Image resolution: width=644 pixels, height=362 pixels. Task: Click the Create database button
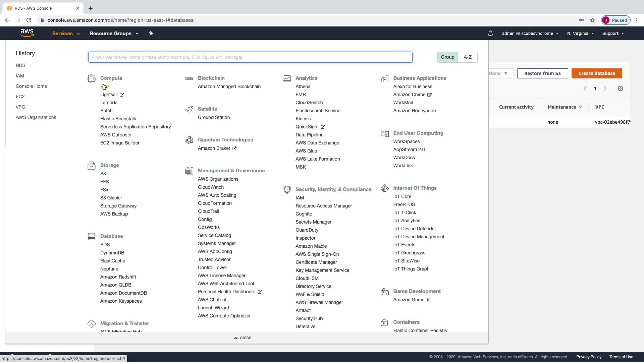point(596,73)
